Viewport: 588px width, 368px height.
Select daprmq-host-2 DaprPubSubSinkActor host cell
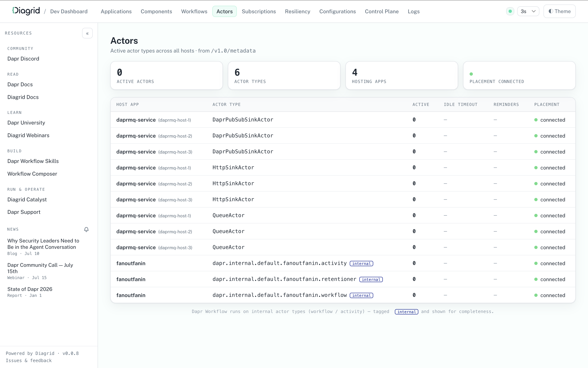pyautogui.click(x=154, y=136)
